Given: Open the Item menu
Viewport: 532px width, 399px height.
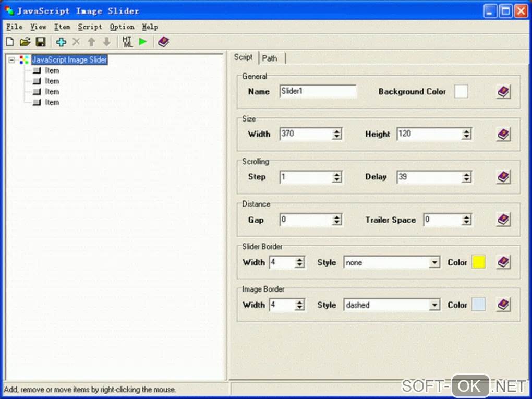Looking at the screenshot, I should [62, 27].
